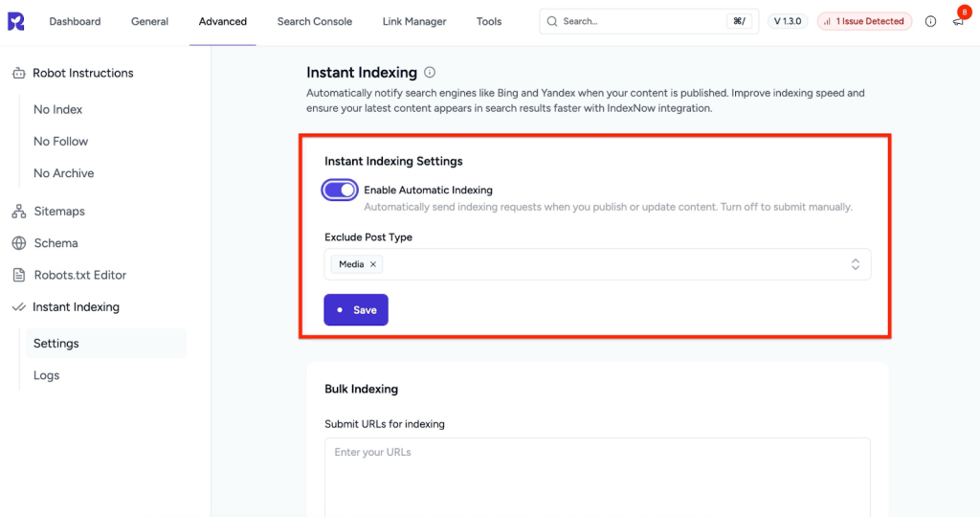
Task: Open the Search Console tab
Action: coord(314,21)
